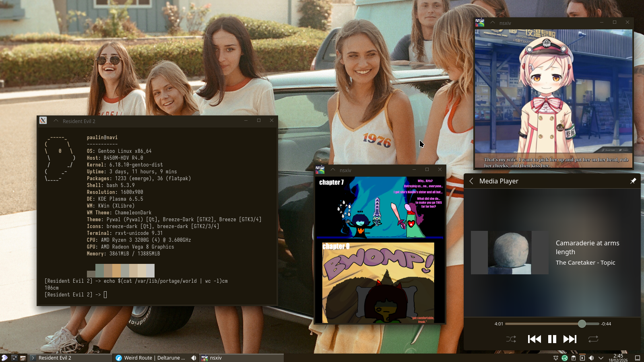The height and width of the screenshot is (362, 644).
Task: Open the green network sharing tray icon
Action: point(565,358)
